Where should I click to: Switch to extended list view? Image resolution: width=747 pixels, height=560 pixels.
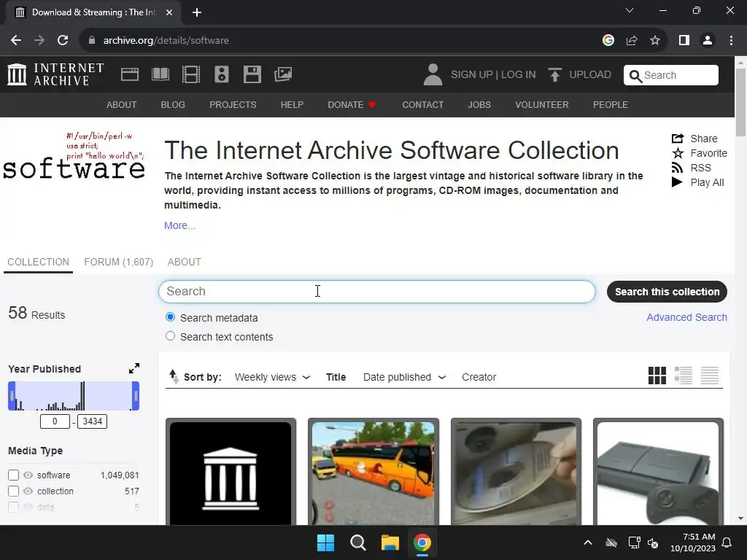(x=683, y=376)
